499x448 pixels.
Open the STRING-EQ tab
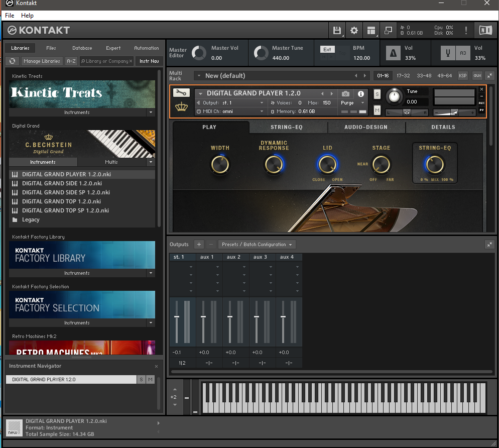(287, 127)
